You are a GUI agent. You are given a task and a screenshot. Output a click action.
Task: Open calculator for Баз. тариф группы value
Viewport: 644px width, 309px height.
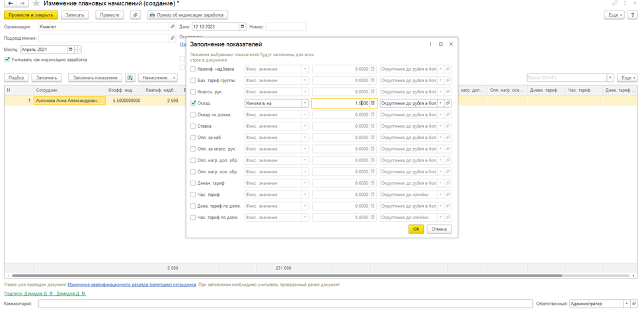pos(373,80)
